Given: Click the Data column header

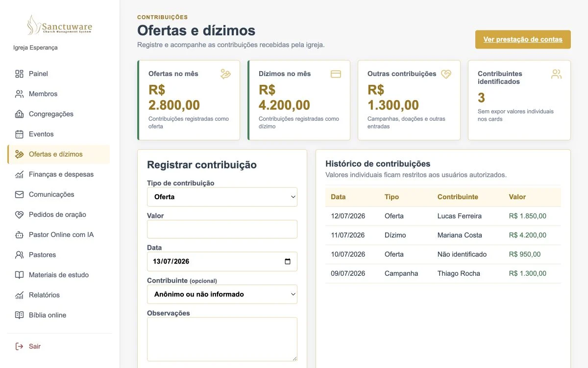Looking at the screenshot, I should coord(338,197).
